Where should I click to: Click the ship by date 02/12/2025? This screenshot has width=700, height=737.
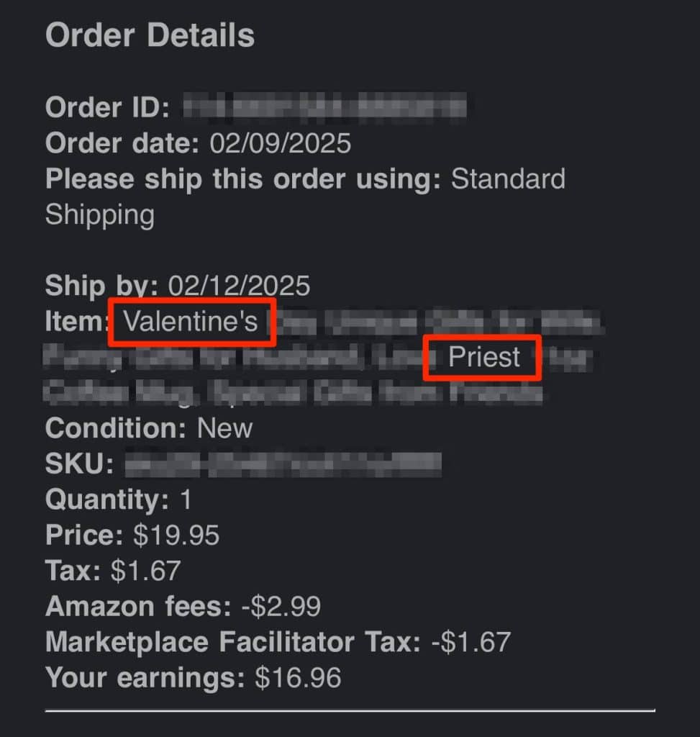coord(239,286)
